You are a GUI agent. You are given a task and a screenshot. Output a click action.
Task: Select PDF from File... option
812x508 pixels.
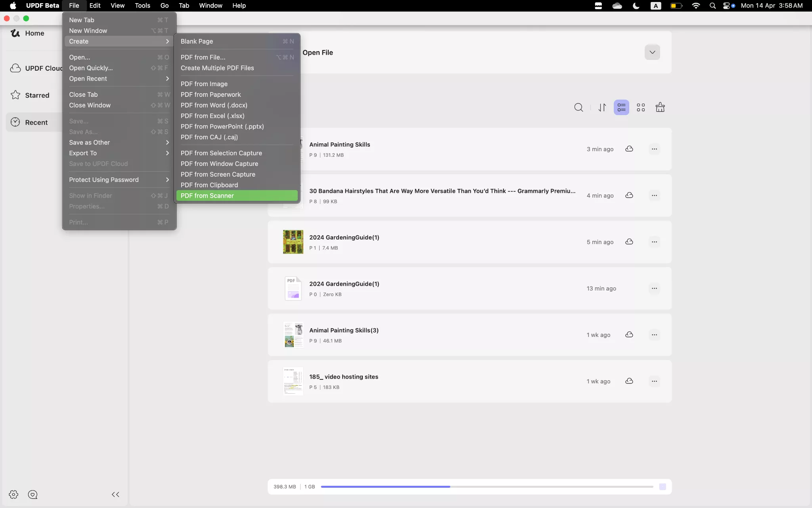coord(237,57)
